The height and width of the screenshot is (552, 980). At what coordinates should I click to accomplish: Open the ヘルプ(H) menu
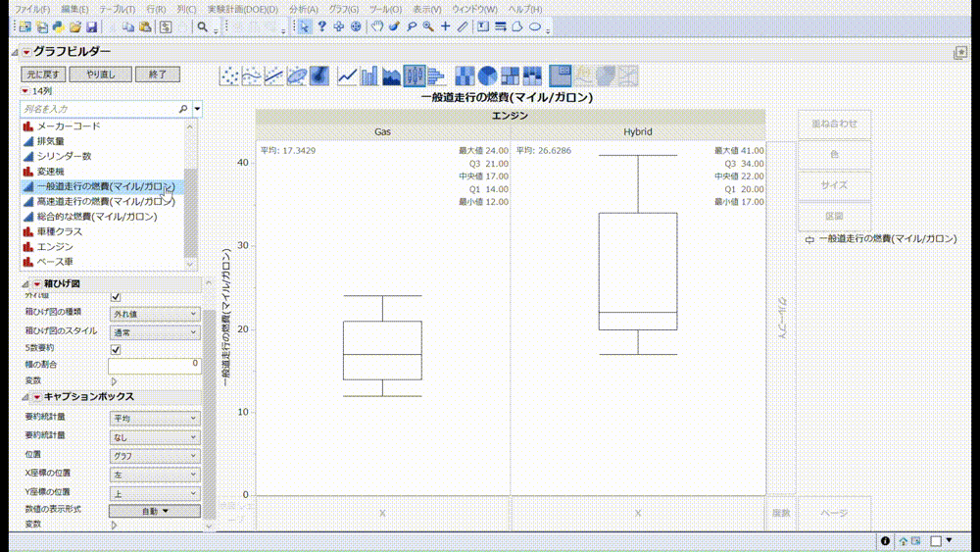(525, 10)
